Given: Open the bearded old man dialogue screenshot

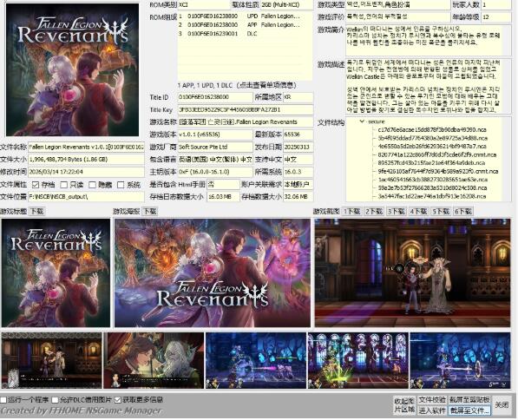Looking at the screenshot, I should 154,360.
